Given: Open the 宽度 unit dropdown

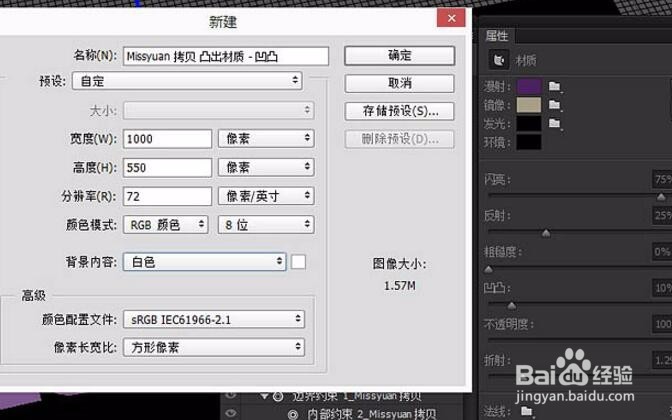Looking at the screenshot, I should pyautogui.click(x=266, y=138).
